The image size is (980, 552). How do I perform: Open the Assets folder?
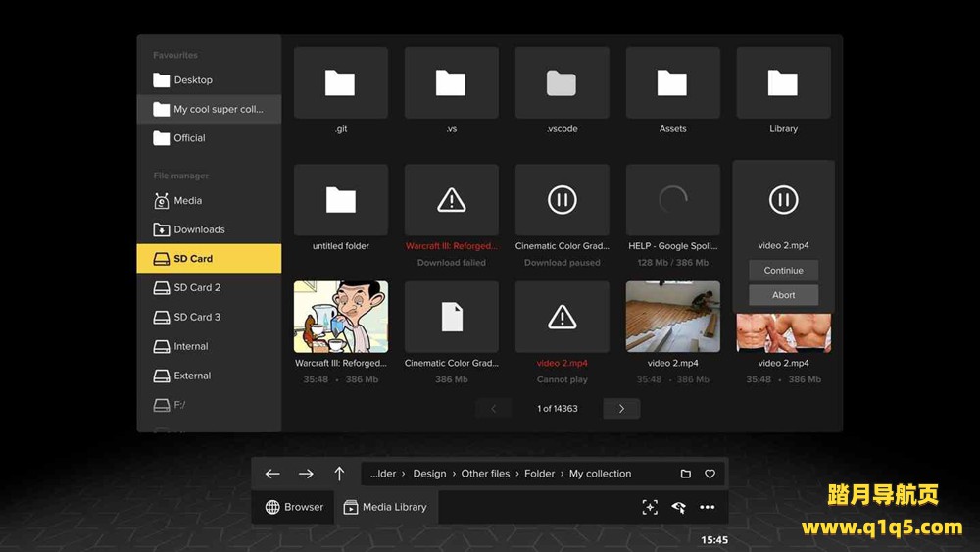point(672,82)
